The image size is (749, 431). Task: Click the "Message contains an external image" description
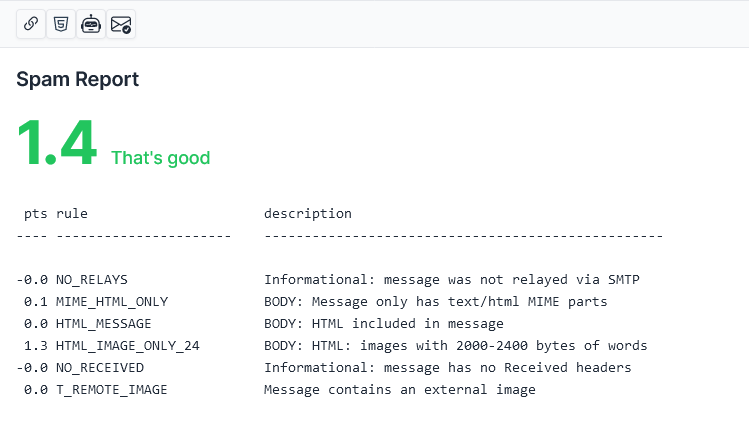click(400, 390)
